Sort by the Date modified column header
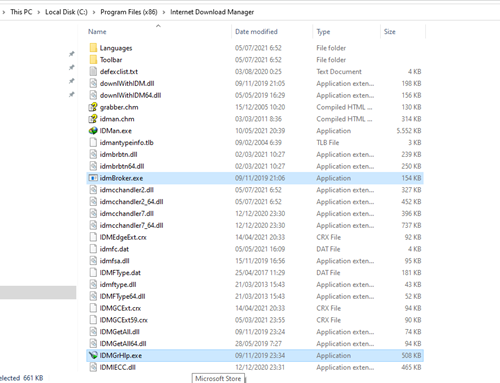The width and height of the screenshot is (500, 383). point(256,32)
